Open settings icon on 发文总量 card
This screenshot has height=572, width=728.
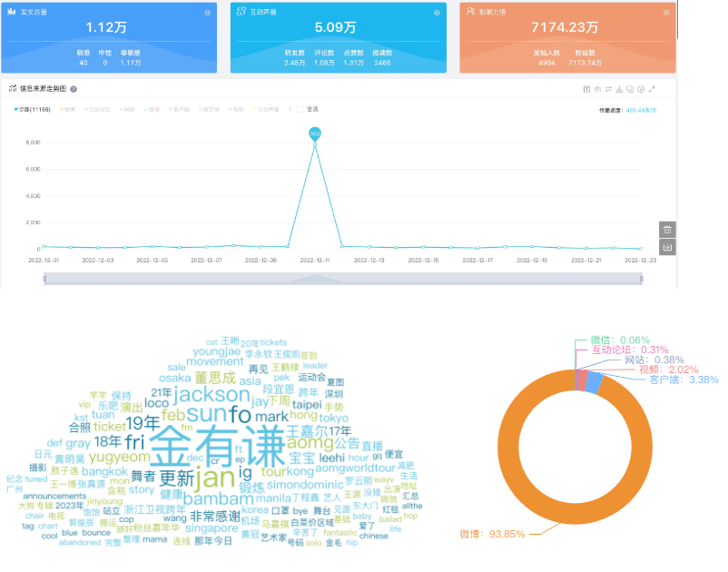tap(208, 13)
